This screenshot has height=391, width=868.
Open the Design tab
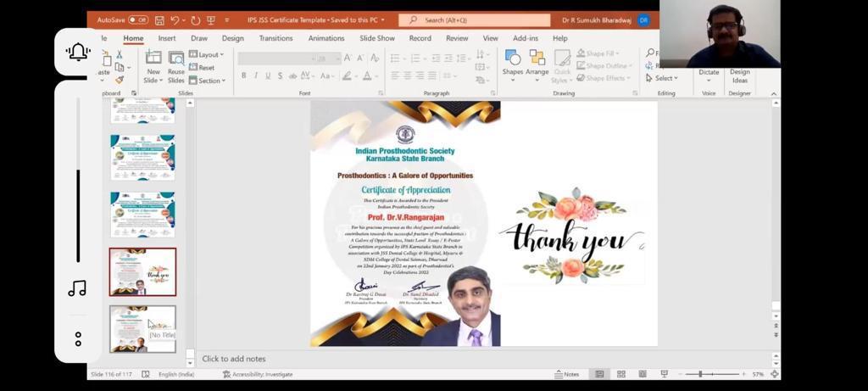[x=232, y=38]
